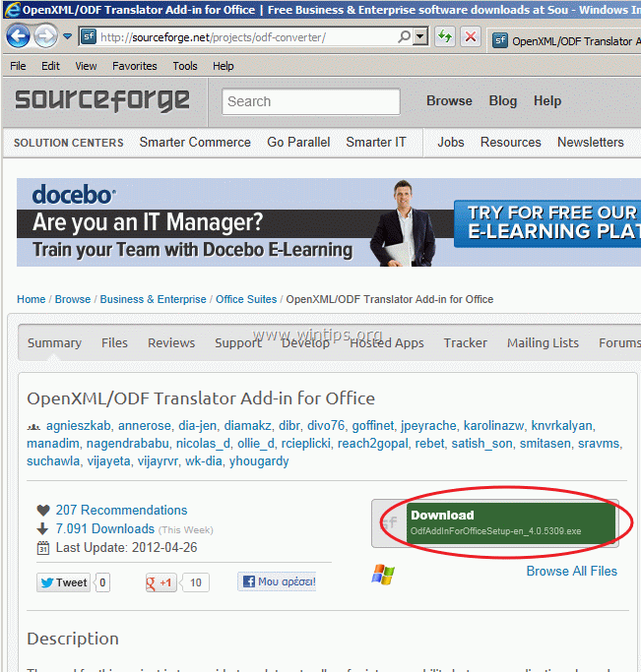Open annerose's profile link
The width and height of the screenshot is (641, 672).
click(x=144, y=426)
